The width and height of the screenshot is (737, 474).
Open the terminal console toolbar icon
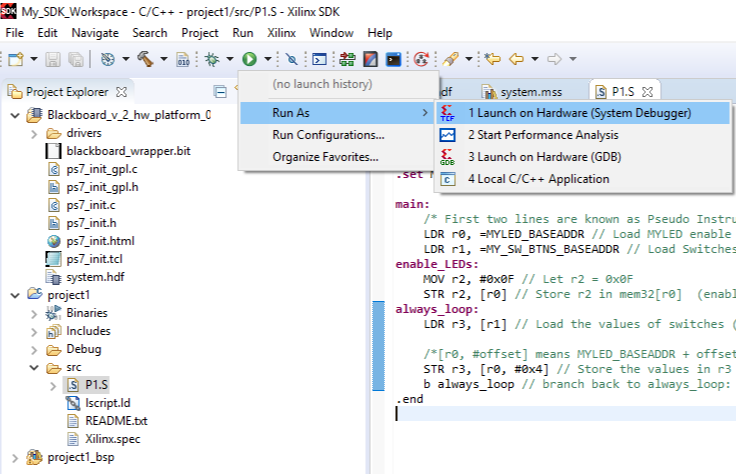[x=320, y=59]
